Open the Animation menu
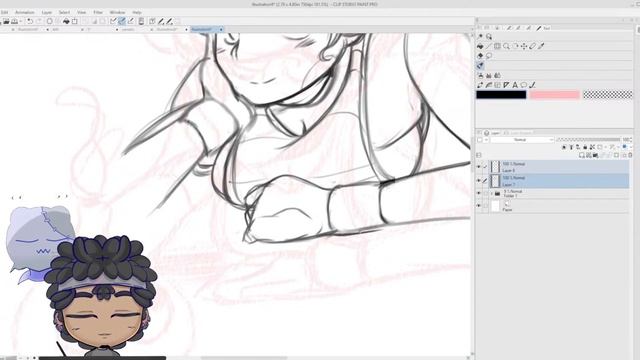 pyautogui.click(x=24, y=13)
